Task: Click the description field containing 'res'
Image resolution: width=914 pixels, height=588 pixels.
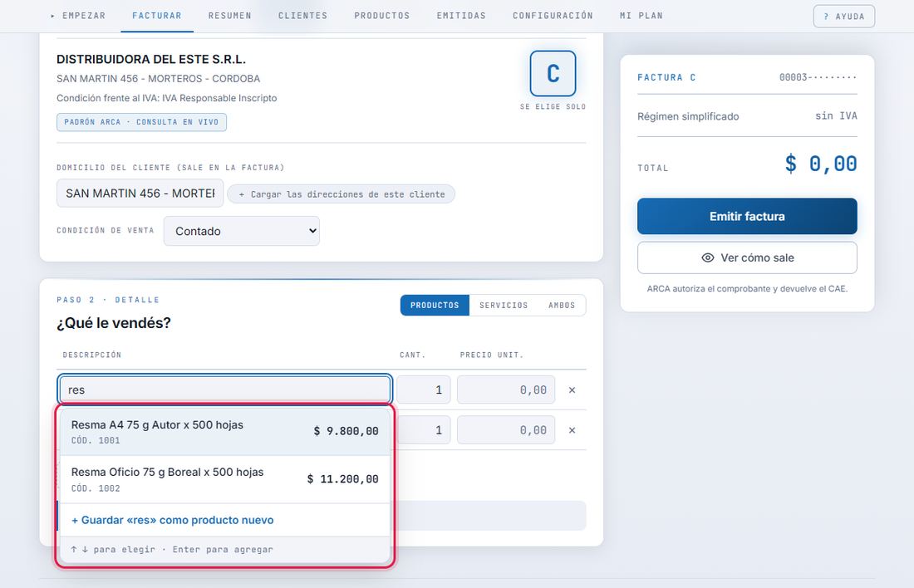Action: pos(225,390)
